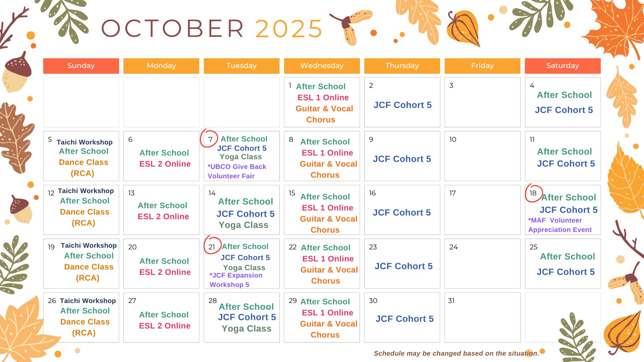644x362 pixels.
Task: Open the MAF Volunteer Appreciation Event entry
Action: click(559, 225)
